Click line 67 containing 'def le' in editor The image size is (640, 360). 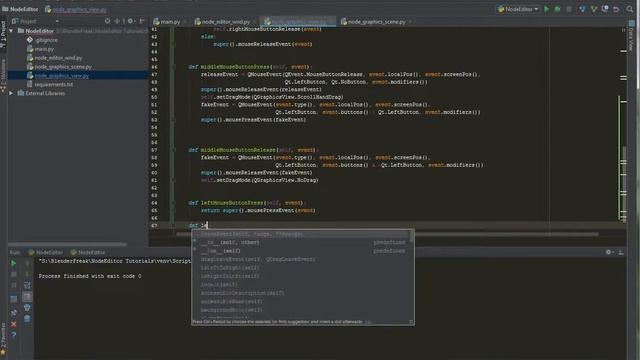387,225
